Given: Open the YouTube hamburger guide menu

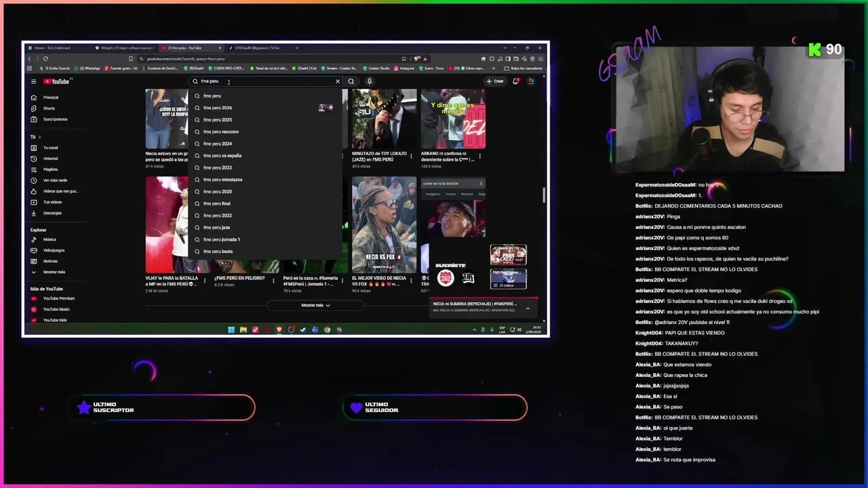Looking at the screenshot, I should (x=33, y=81).
